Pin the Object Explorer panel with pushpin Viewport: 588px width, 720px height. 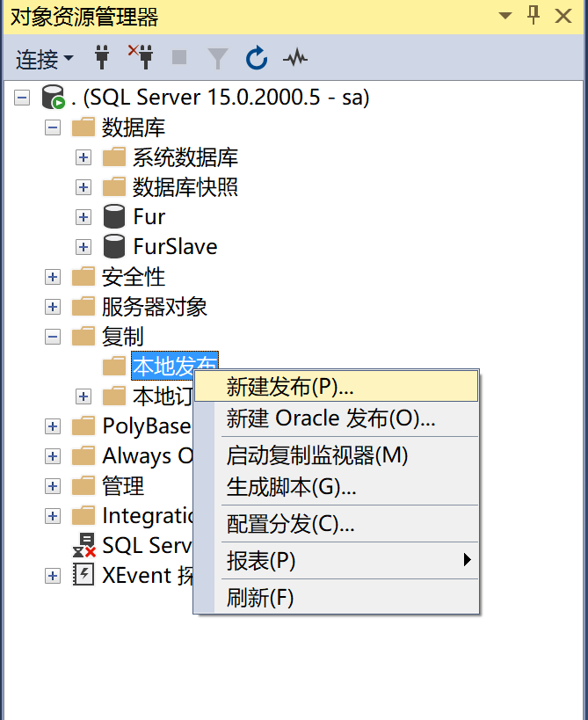coord(533,15)
